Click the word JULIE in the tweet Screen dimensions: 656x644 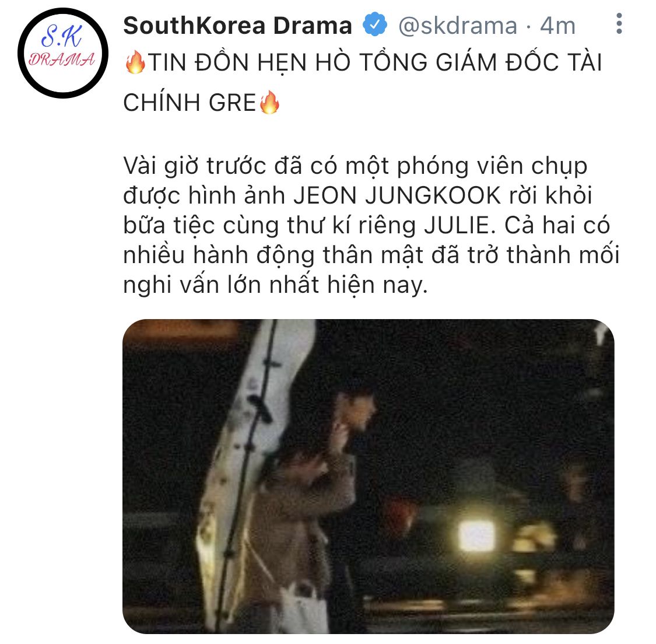pos(459,226)
